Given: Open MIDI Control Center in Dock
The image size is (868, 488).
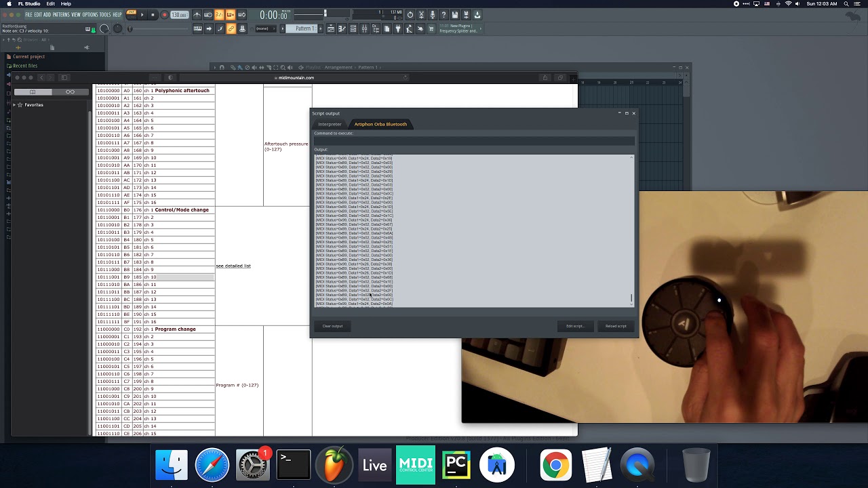Looking at the screenshot, I should click(416, 465).
